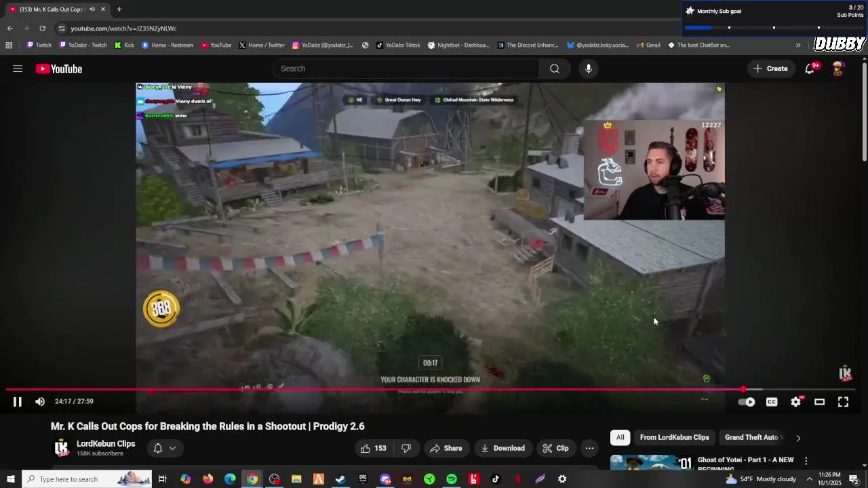The width and height of the screenshot is (868, 488).
Task: Open LordKebun Clips channel avatar
Action: [62, 448]
